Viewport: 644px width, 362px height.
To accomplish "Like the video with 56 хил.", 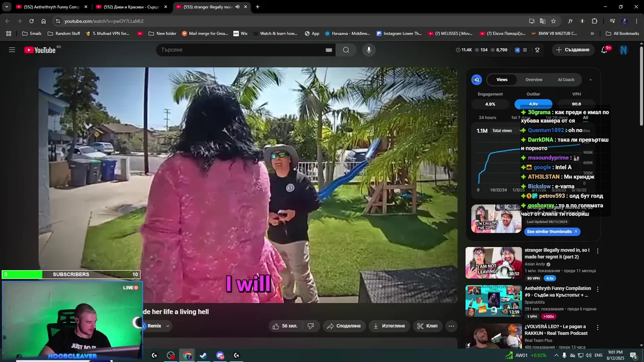I will point(285,326).
